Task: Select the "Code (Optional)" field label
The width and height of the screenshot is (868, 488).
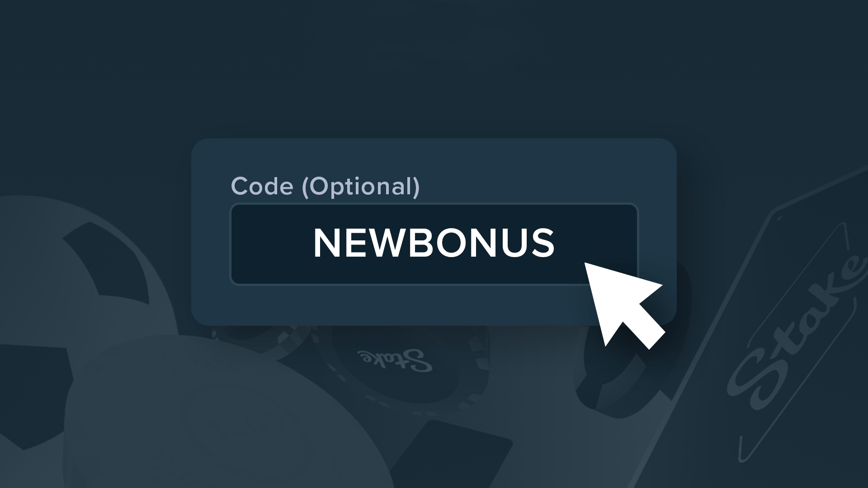Action: 325,186
